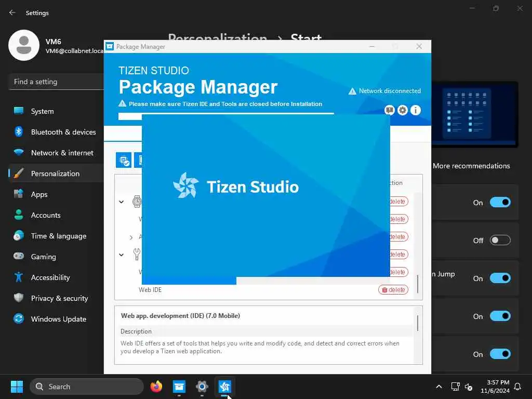Image resolution: width=532 pixels, height=399 pixels.
Task: Open the release notes speech bubble icon
Action: pos(389,110)
